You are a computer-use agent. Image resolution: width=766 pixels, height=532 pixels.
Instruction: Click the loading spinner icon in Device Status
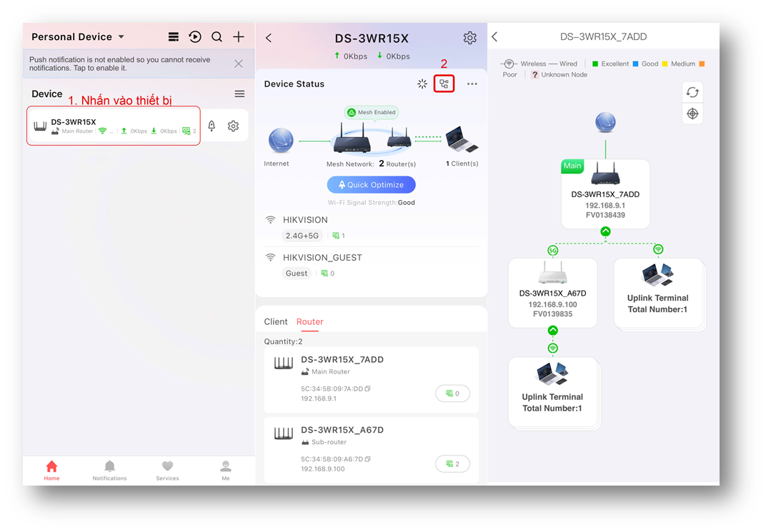[x=422, y=84]
